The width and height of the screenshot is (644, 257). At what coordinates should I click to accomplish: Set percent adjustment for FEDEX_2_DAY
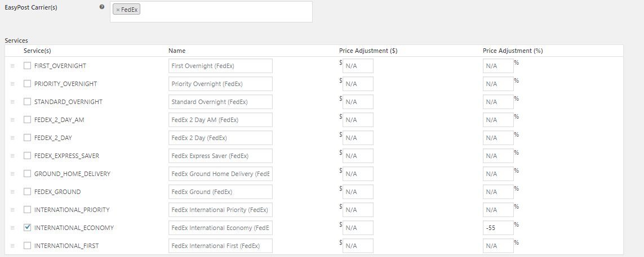tap(498, 138)
